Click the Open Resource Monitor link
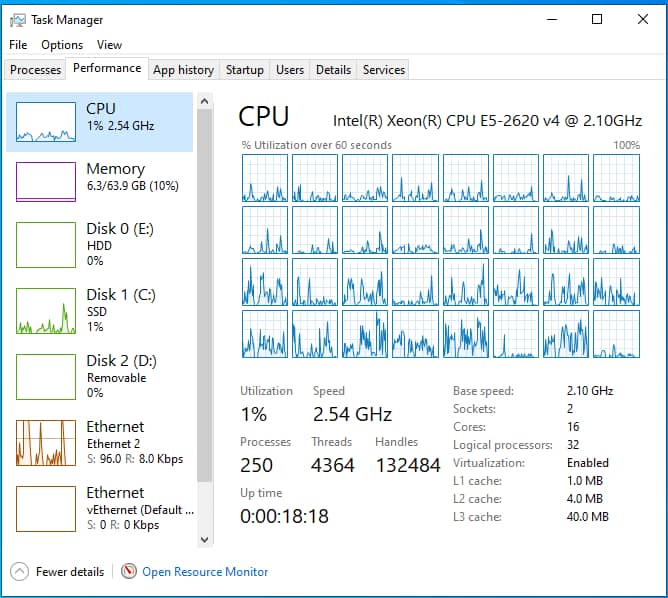This screenshot has height=598, width=668. 205,572
